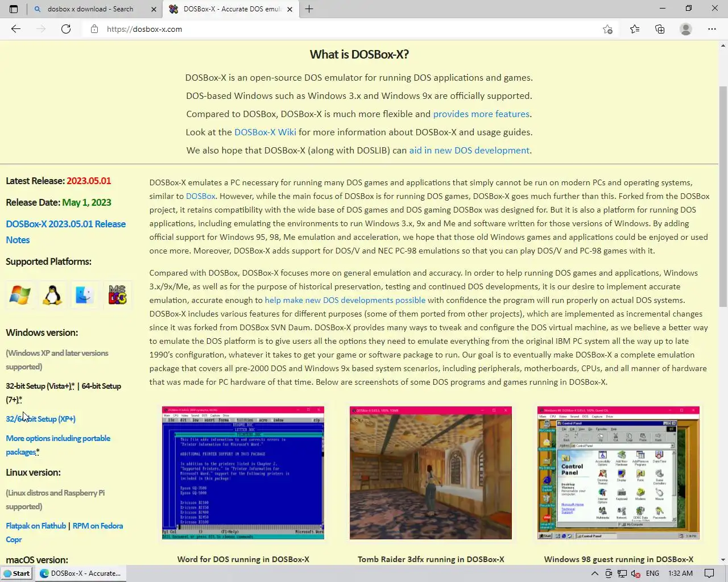Switch the ENG input language indicator
728x582 pixels.
coord(652,573)
